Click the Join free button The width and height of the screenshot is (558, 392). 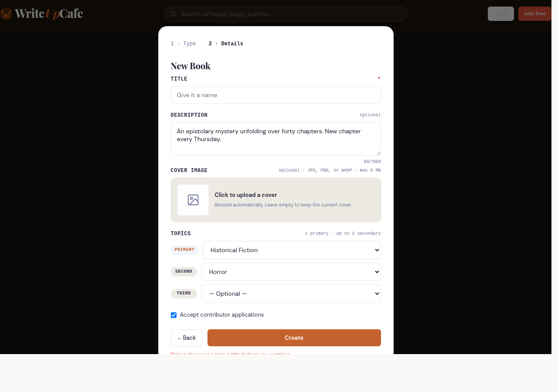[535, 14]
